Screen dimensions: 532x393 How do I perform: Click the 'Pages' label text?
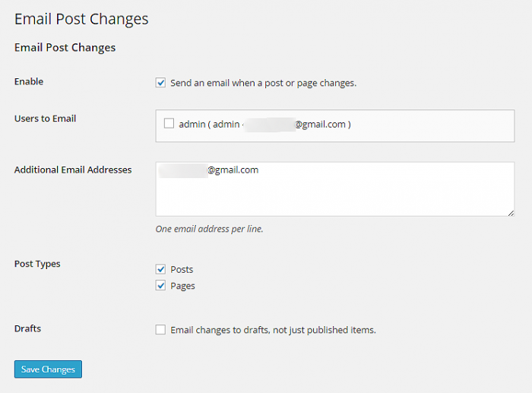click(183, 286)
